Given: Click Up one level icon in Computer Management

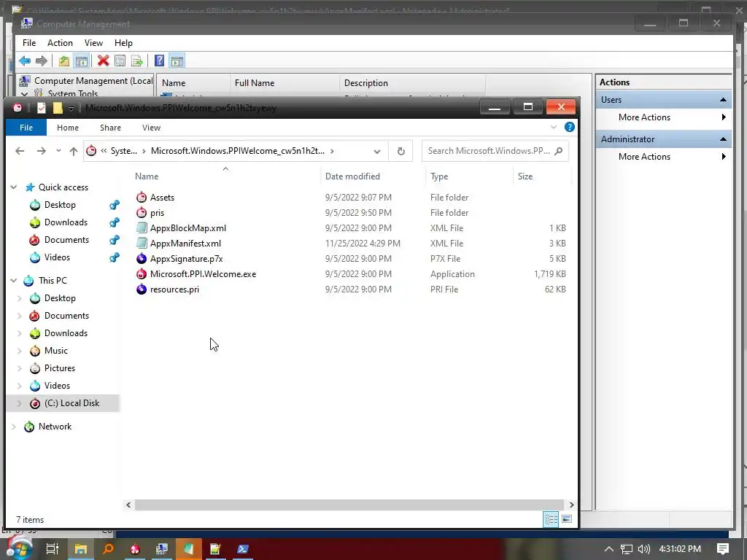Looking at the screenshot, I should pyautogui.click(x=64, y=61).
